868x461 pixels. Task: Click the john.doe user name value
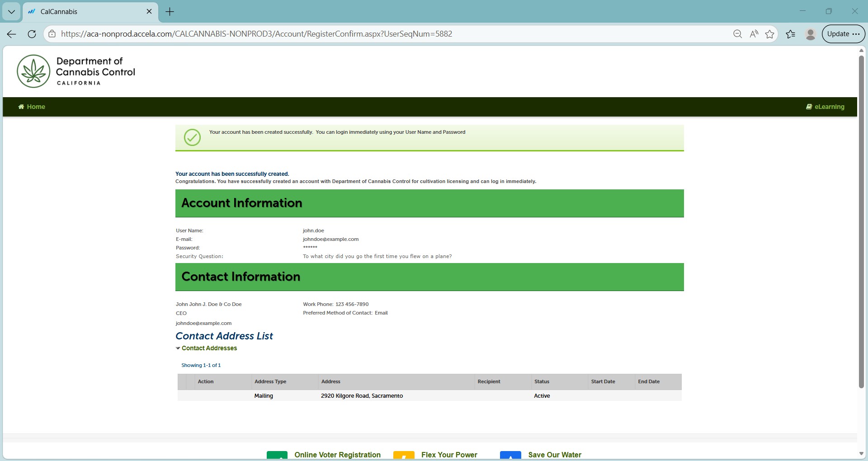point(313,230)
